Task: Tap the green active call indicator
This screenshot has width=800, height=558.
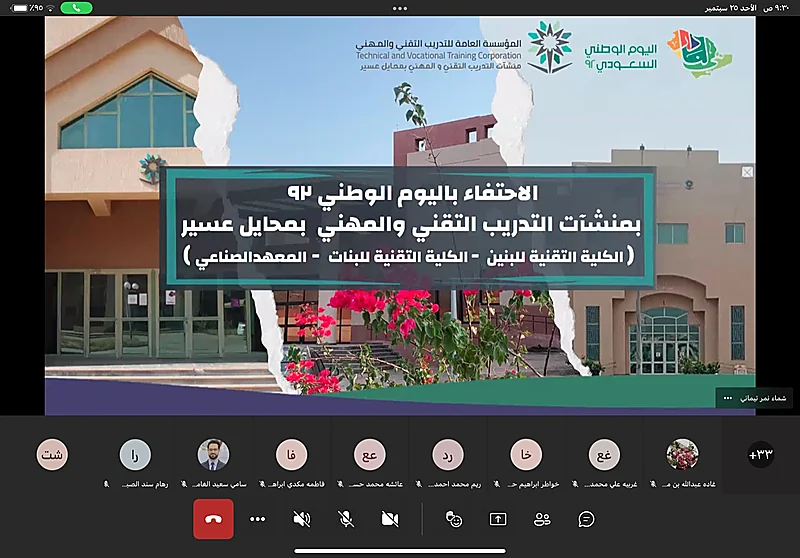Action: pos(76,7)
